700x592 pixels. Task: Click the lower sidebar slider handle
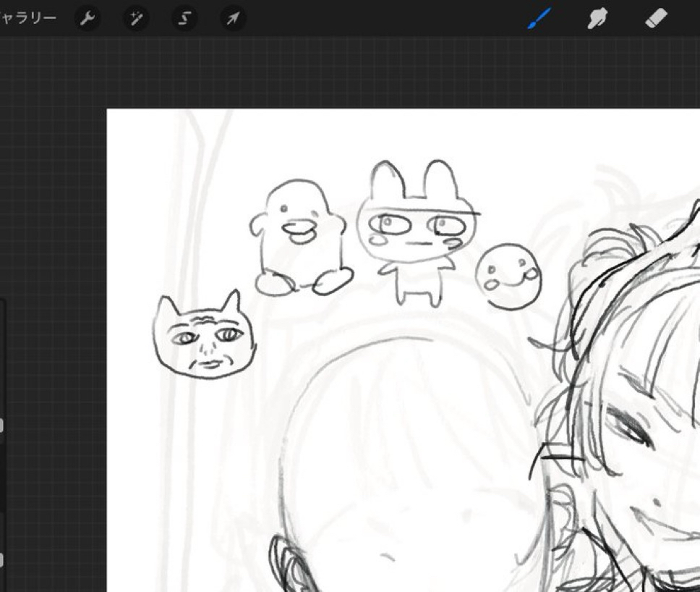click(x=1, y=559)
